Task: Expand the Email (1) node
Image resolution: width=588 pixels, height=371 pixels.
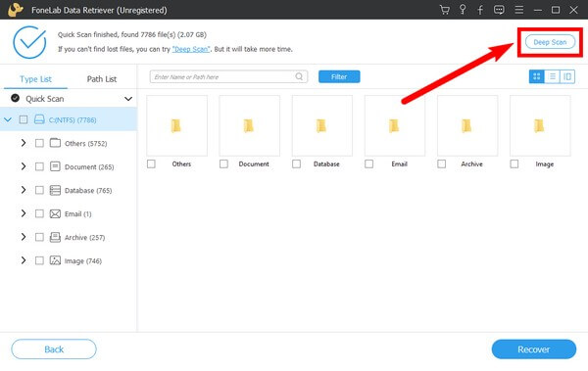Action: (24, 213)
